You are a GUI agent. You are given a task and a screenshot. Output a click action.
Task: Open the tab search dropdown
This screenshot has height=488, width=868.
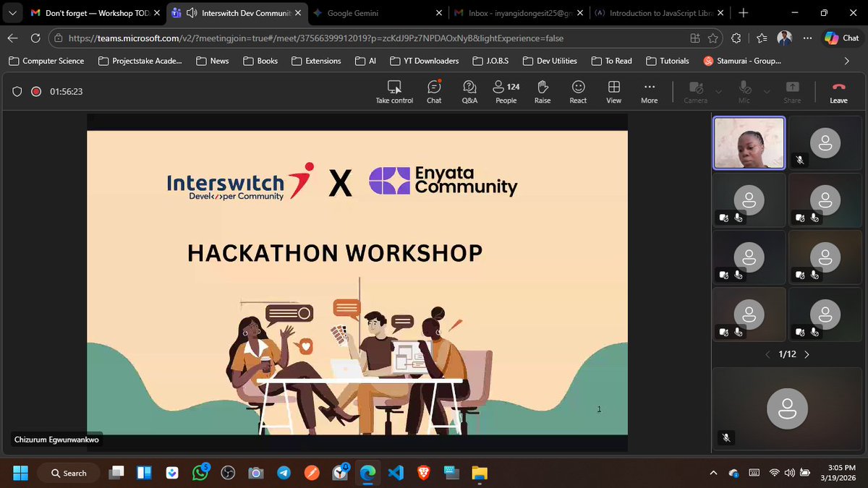click(12, 13)
